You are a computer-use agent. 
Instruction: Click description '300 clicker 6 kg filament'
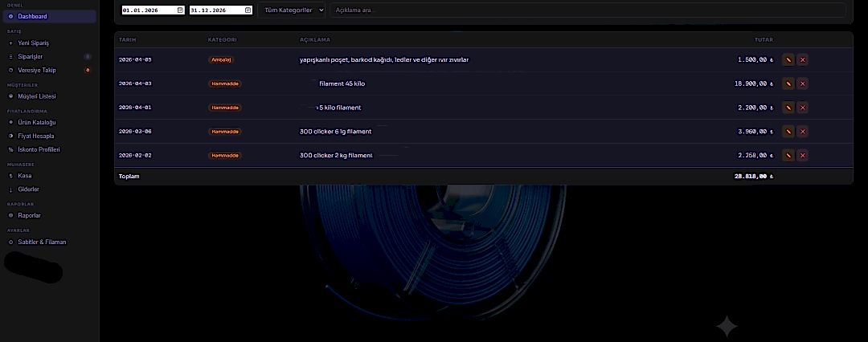[x=335, y=131]
